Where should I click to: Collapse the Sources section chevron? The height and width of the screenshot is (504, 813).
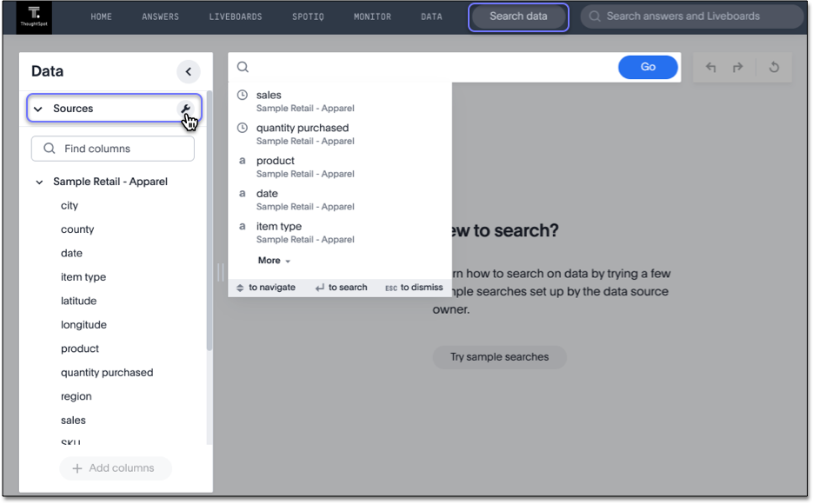point(38,109)
